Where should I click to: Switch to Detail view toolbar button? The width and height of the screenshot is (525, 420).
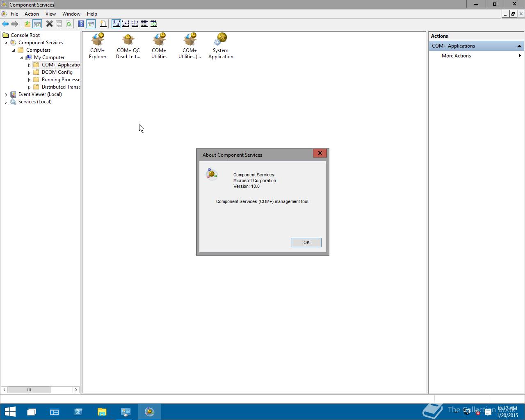coord(144,24)
